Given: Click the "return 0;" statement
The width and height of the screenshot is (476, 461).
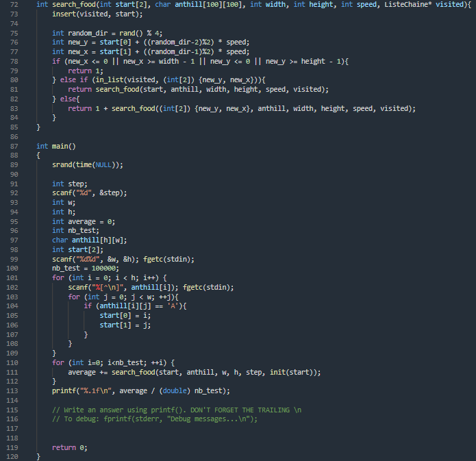Looking at the screenshot, I should [69, 447].
